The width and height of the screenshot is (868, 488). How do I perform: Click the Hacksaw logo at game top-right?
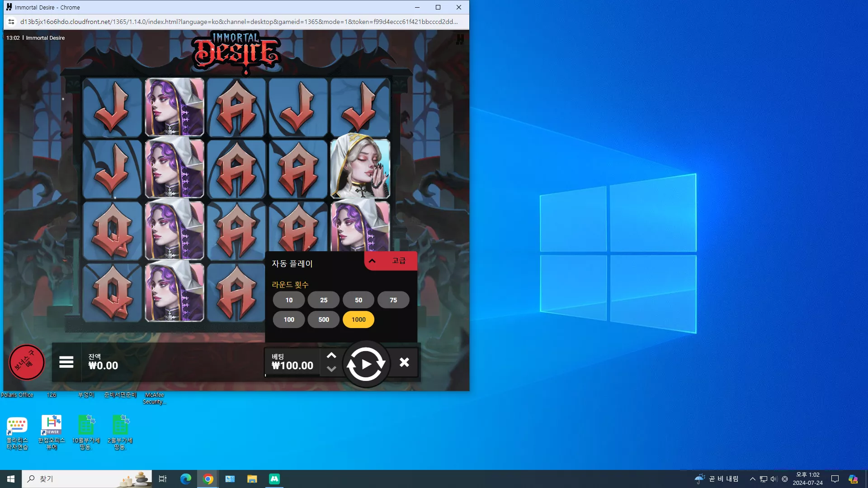460,39
